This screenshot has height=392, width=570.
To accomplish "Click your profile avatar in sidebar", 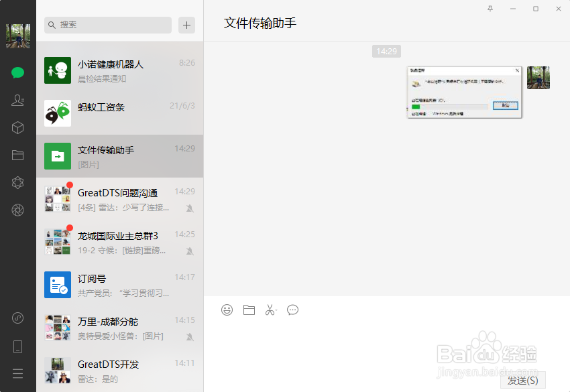I will click(x=18, y=36).
